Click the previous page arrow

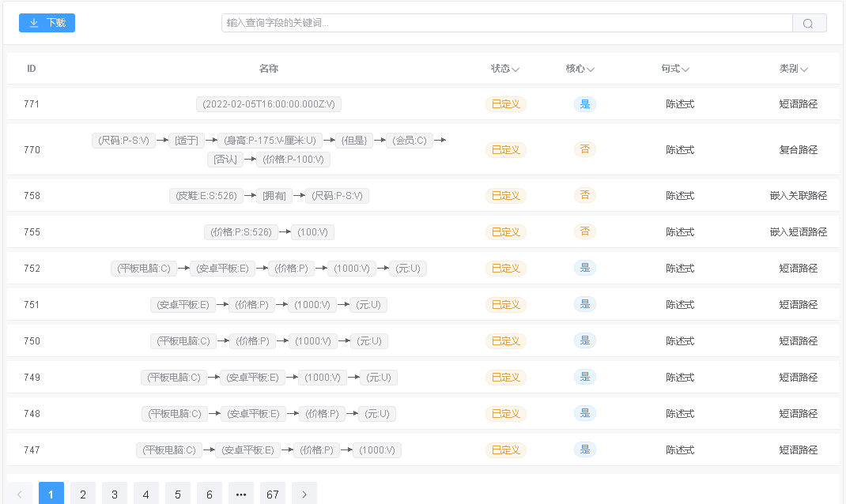coord(20,495)
